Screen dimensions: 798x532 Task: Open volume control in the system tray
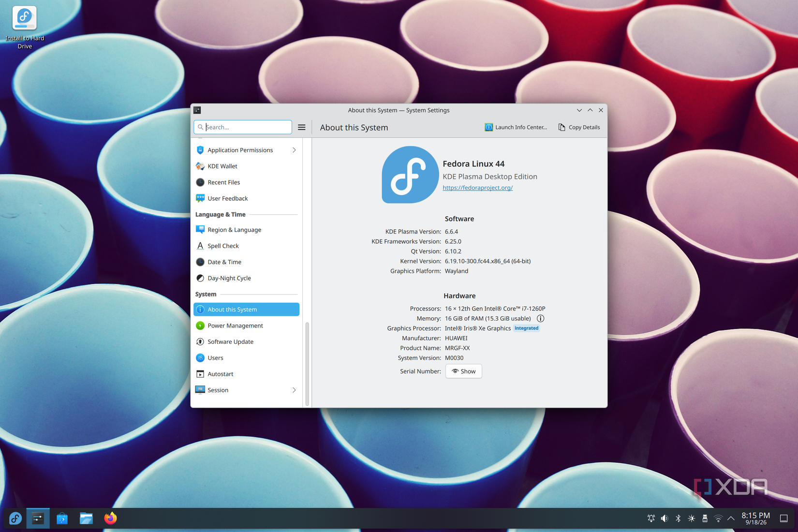point(665,518)
